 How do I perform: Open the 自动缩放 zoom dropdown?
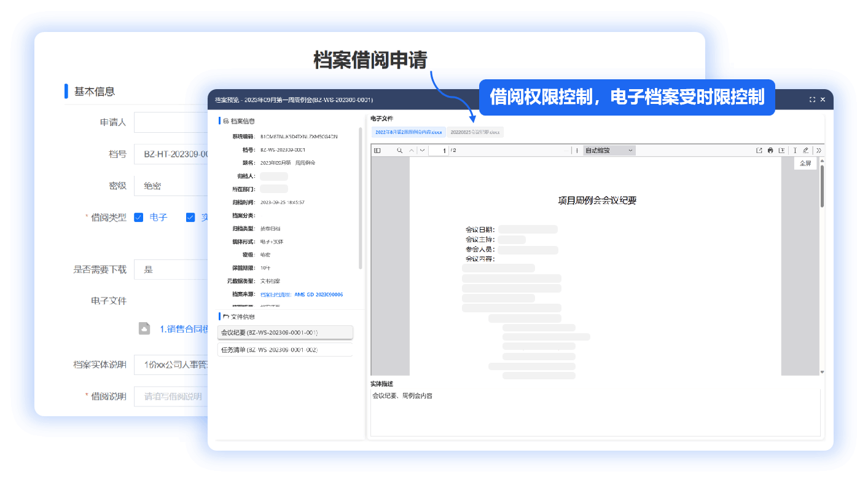[609, 151]
